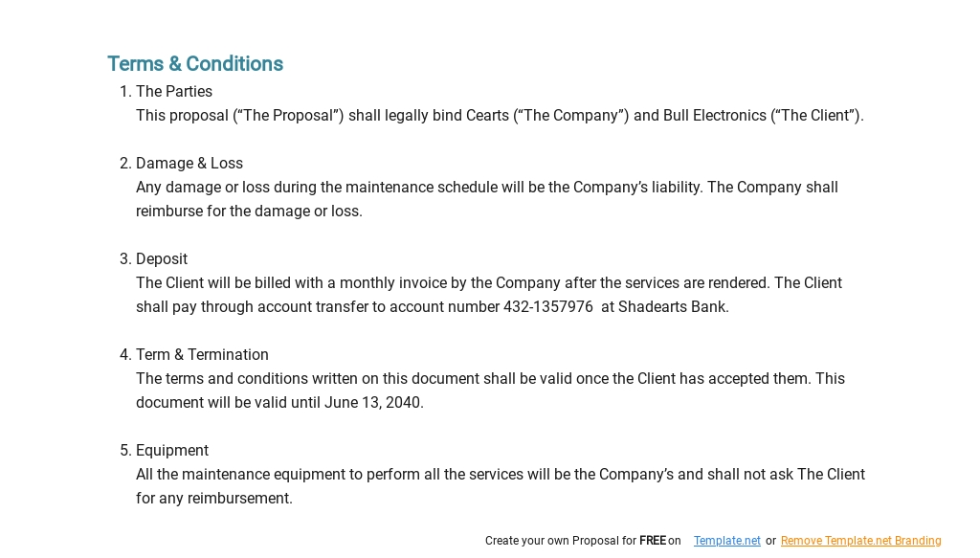Select the Damage & Loss section title
980x558 pixels.
coord(189,164)
